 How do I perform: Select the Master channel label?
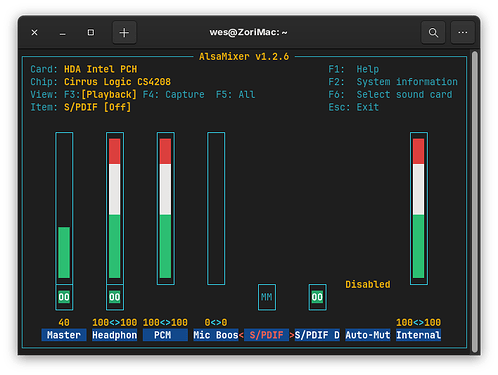coord(64,335)
